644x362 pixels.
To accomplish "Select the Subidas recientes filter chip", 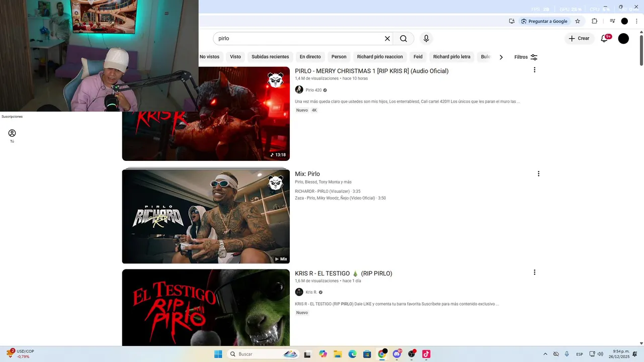I will [x=270, y=57].
